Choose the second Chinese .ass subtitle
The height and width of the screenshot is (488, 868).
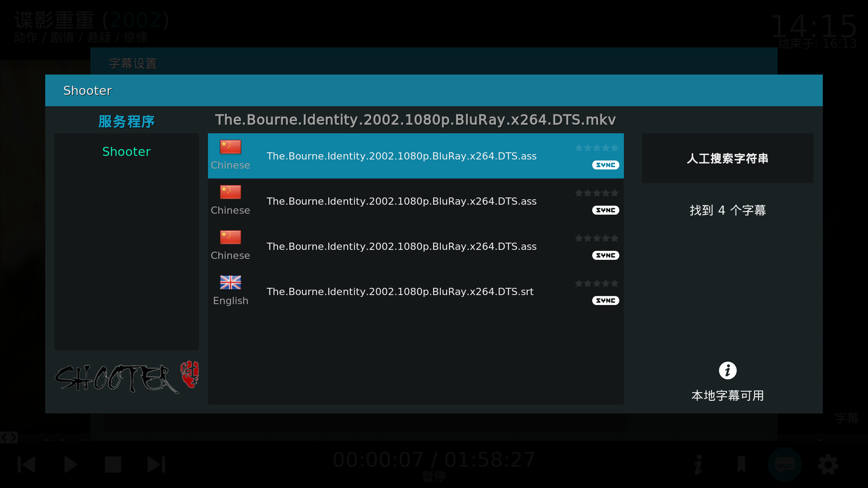coord(401,201)
